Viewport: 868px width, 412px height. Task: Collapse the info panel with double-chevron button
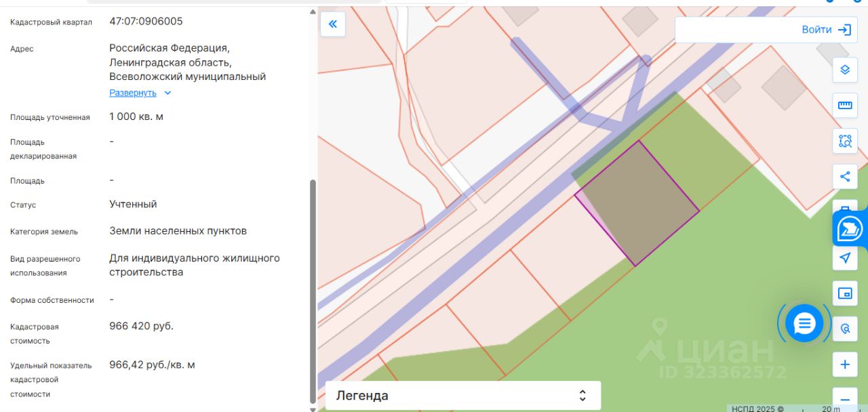point(333,24)
